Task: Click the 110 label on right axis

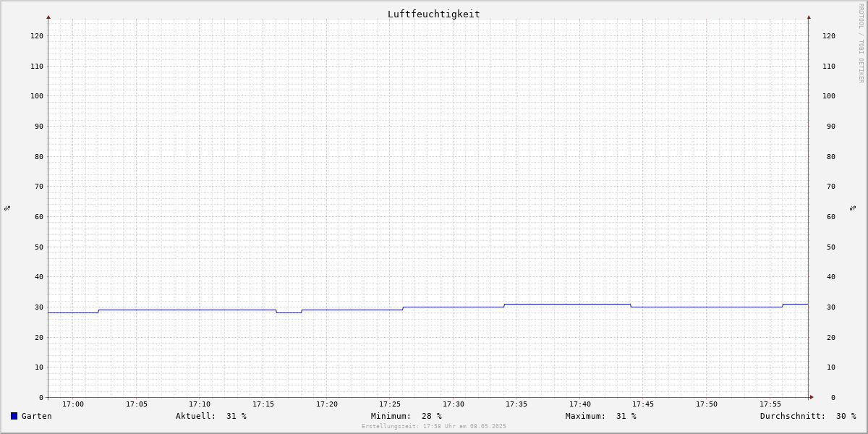Action: pos(829,66)
